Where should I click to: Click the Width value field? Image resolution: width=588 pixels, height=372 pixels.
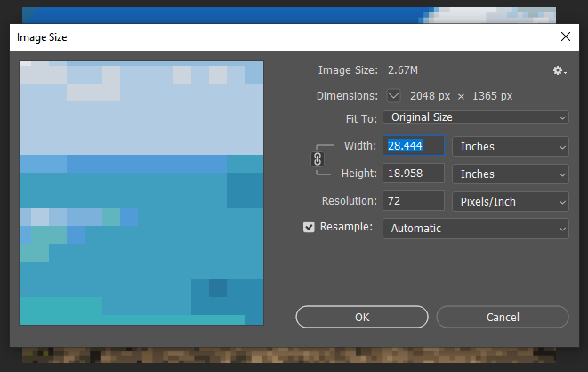click(x=413, y=146)
